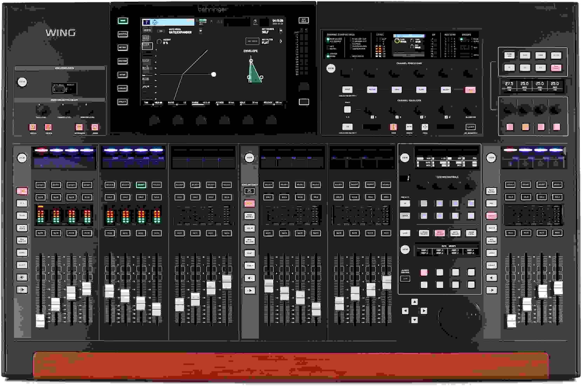Open the UTILITY screen button
Viewport: 583px width, 392px height.
tap(123, 102)
